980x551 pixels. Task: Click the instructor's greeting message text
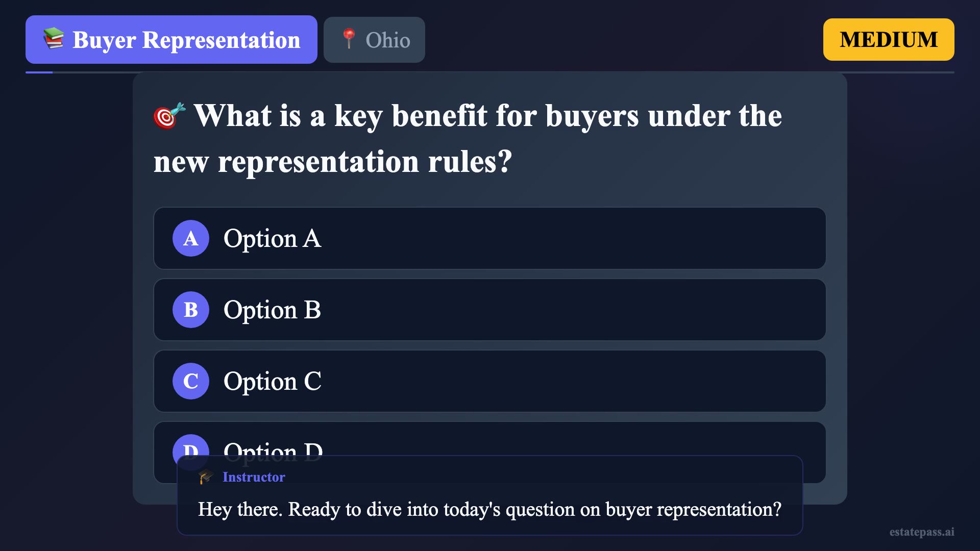click(x=489, y=509)
